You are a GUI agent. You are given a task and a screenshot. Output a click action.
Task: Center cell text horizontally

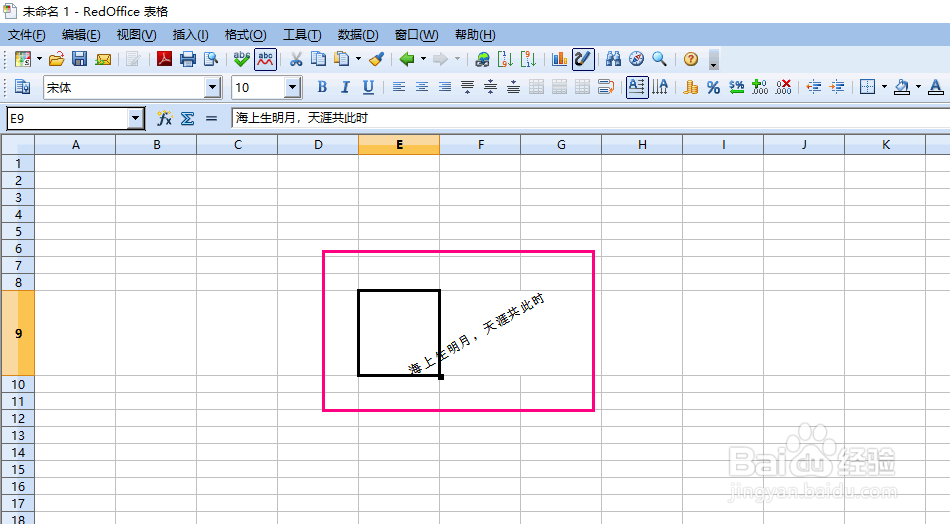tap(422, 87)
